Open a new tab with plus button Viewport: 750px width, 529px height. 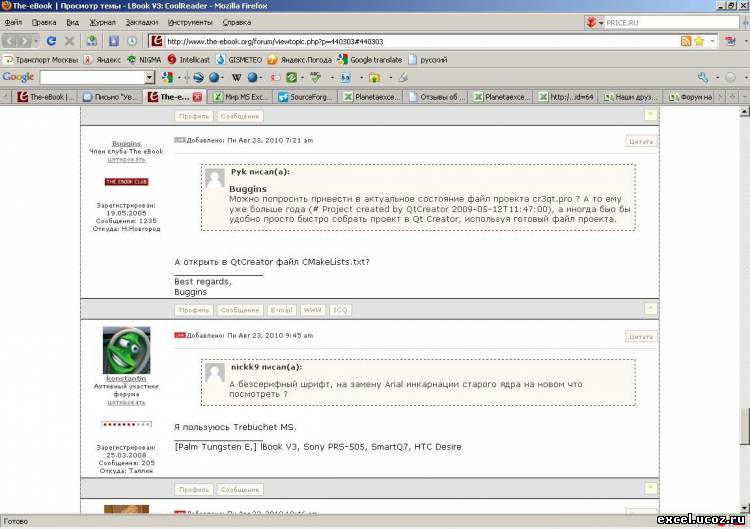click(x=732, y=97)
